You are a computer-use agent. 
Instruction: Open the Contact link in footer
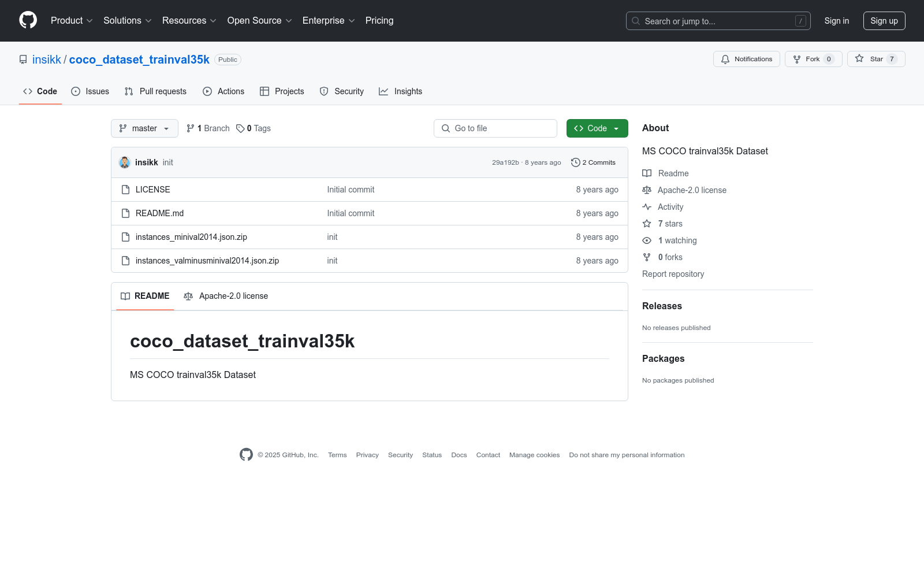point(488,455)
